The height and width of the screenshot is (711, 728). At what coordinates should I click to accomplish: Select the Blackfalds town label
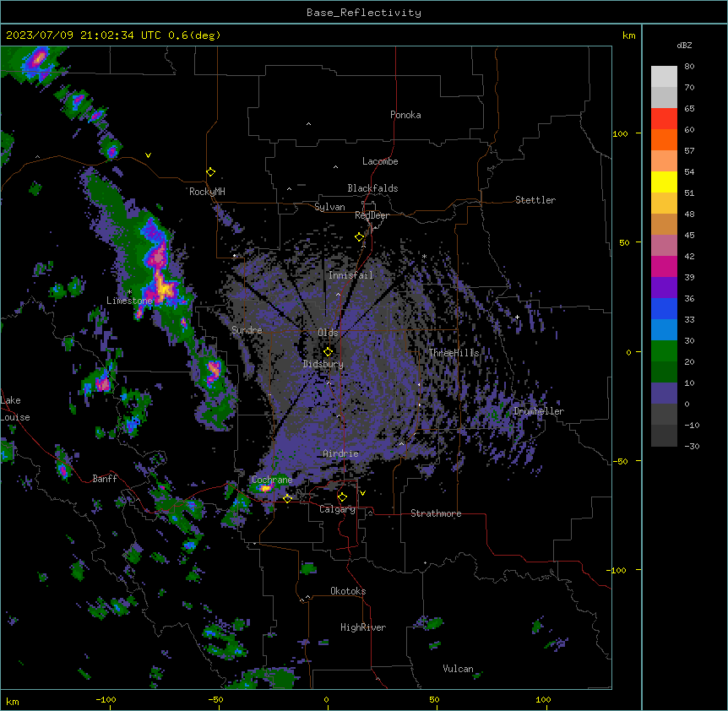click(372, 188)
